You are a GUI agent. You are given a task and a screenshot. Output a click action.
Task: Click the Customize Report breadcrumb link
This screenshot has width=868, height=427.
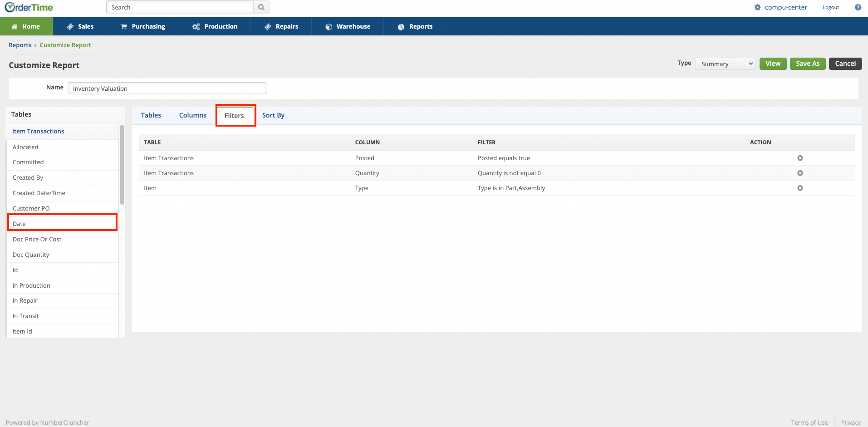click(65, 45)
